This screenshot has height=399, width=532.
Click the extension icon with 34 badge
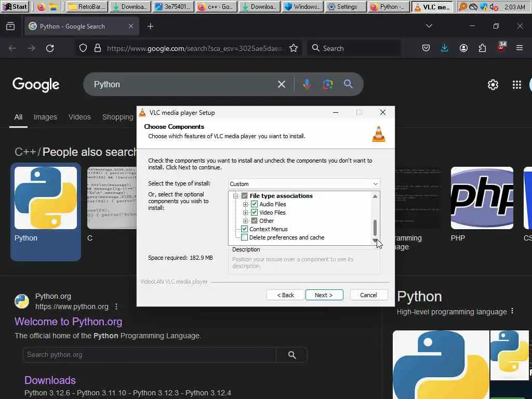point(501,47)
